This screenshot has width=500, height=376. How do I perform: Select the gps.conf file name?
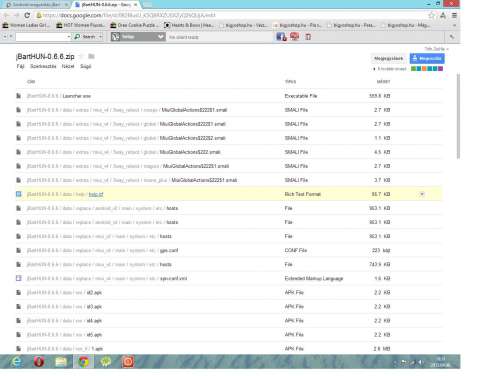(x=169, y=250)
